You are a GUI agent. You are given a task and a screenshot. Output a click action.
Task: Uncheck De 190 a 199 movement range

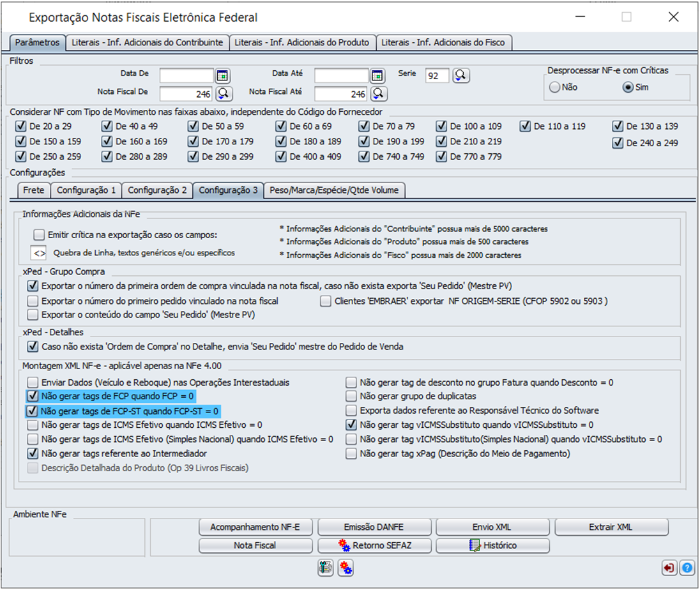(x=364, y=142)
